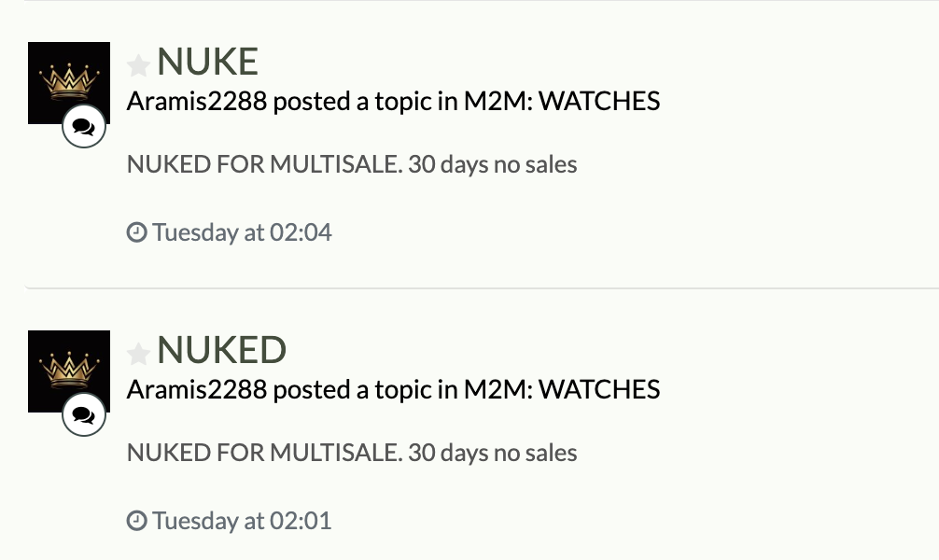Open the crown avatar of the NUKED post
939x560 pixels.
[x=69, y=371]
